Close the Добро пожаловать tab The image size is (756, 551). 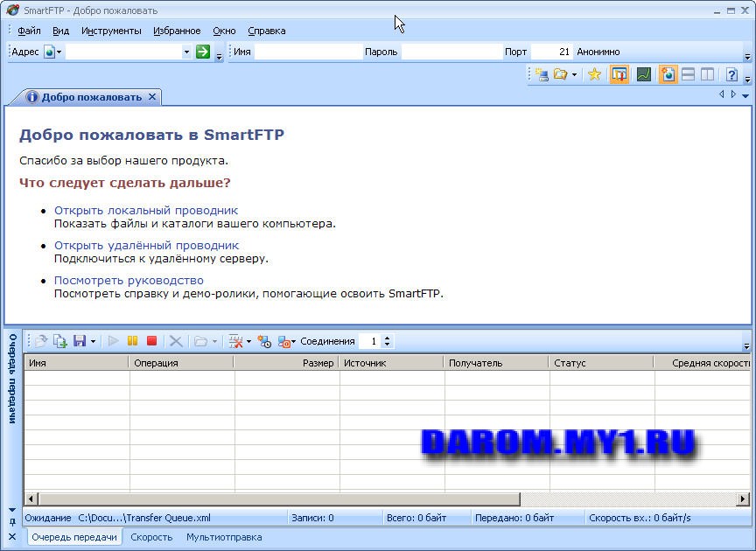[152, 97]
